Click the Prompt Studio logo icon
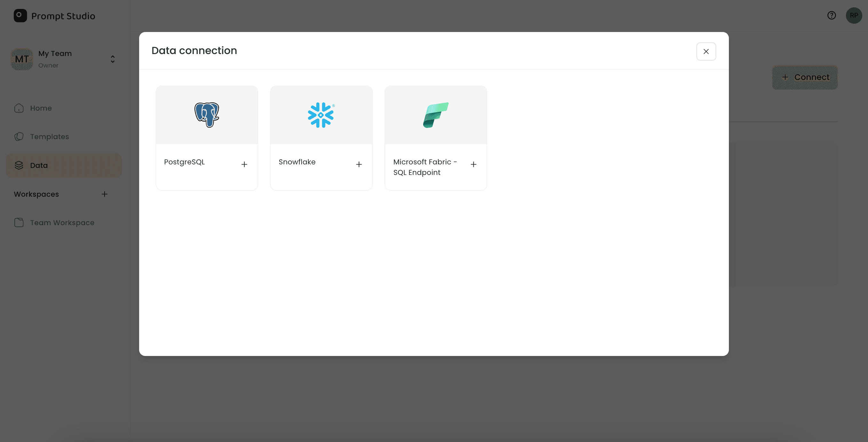The width and height of the screenshot is (868, 442). click(20, 15)
